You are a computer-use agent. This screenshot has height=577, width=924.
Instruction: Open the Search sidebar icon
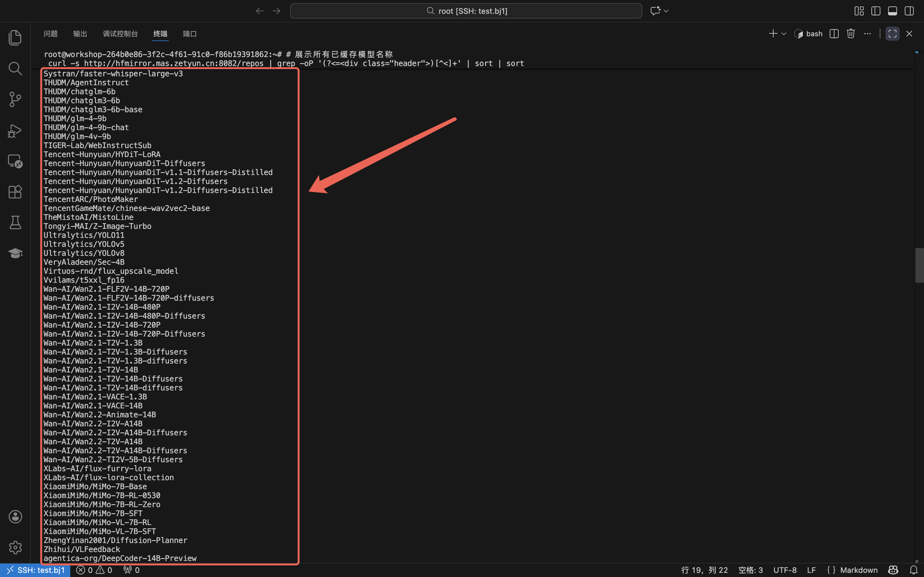(x=15, y=69)
